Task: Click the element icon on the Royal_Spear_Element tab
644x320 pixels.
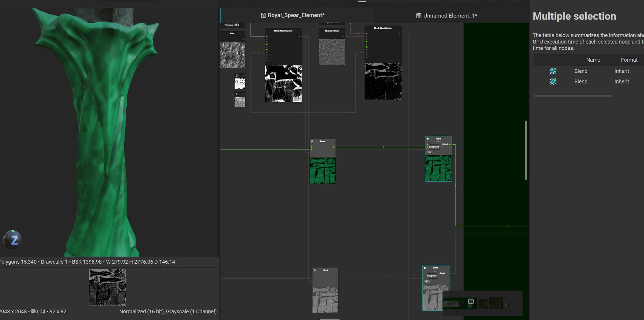Action: (x=263, y=15)
